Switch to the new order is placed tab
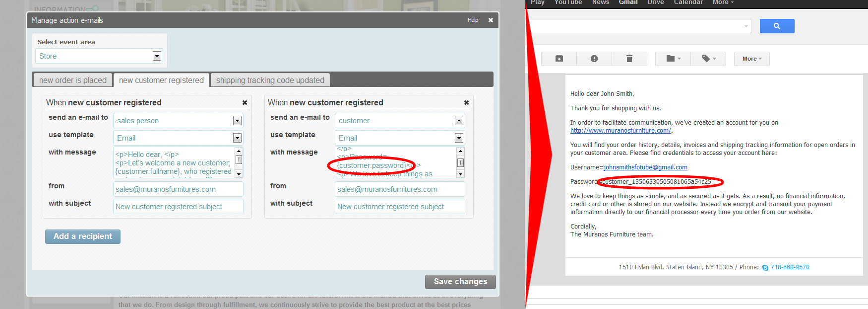 click(x=73, y=80)
